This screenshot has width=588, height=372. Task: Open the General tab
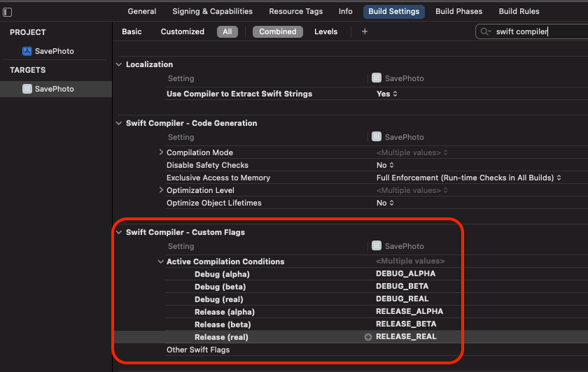[x=141, y=12]
